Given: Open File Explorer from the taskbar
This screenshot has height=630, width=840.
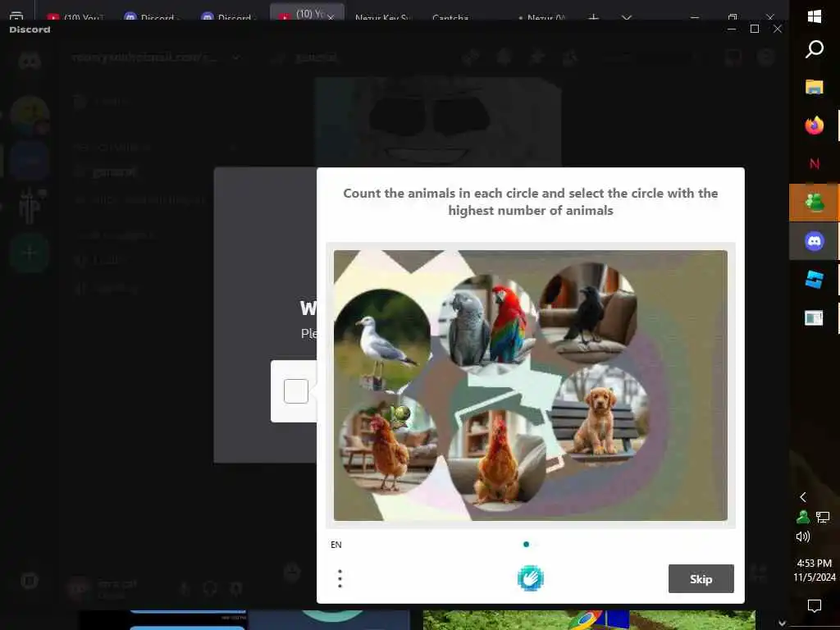Looking at the screenshot, I should click(x=815, y=87).
